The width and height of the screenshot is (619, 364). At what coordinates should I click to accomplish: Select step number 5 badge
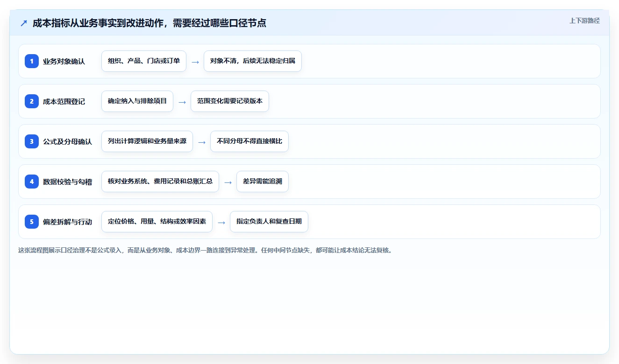click(32, 222)
